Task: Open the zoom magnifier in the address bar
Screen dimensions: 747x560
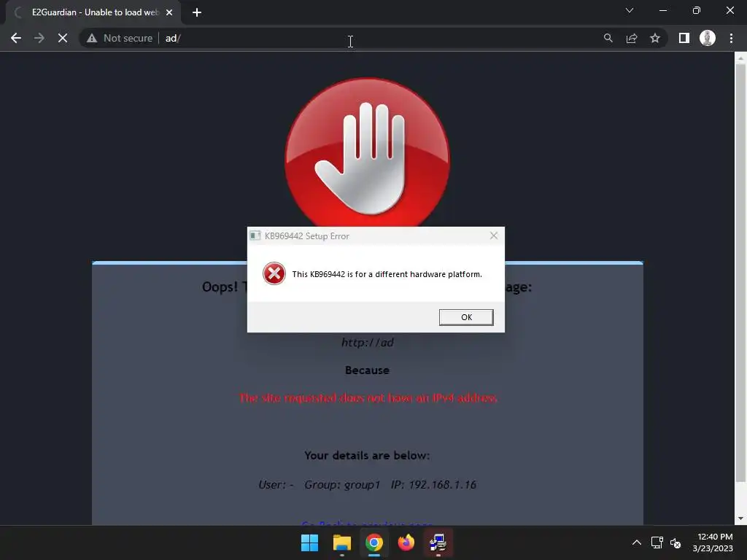Action: [x=608, y=38]
